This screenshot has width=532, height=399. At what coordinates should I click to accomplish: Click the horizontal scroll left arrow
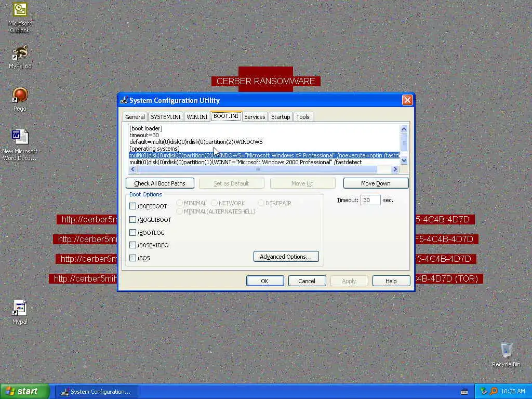pyautogui.click(x=132, y=169)
